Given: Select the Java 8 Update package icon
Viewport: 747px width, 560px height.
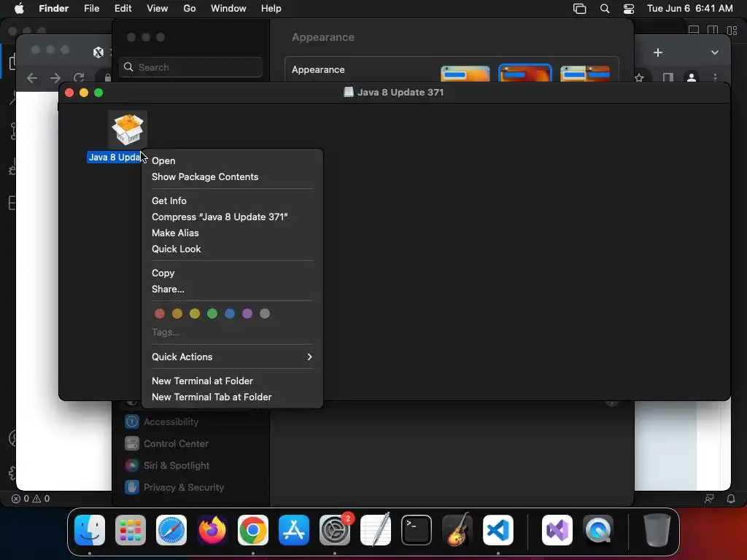Looking at the screenshot, I should pos(128,130).
